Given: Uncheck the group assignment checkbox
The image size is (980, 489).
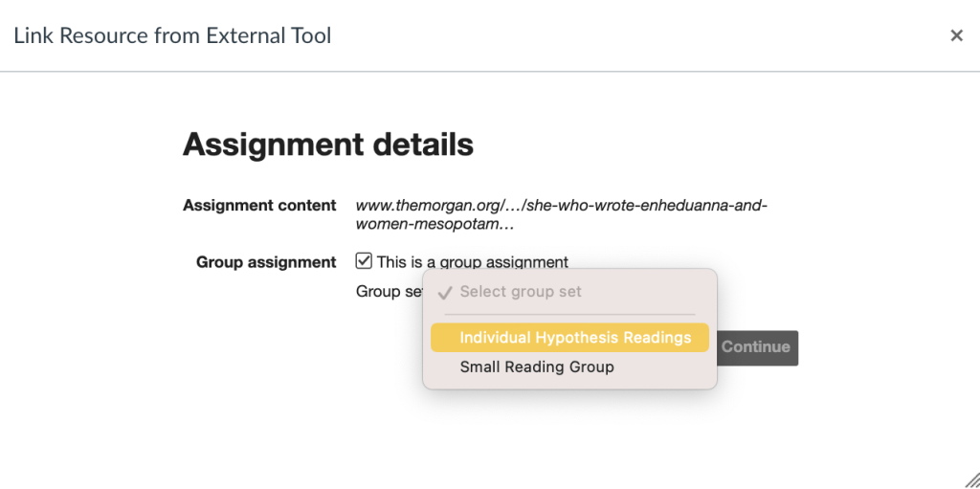Looking at the screenshot, I should click(364, 261).
